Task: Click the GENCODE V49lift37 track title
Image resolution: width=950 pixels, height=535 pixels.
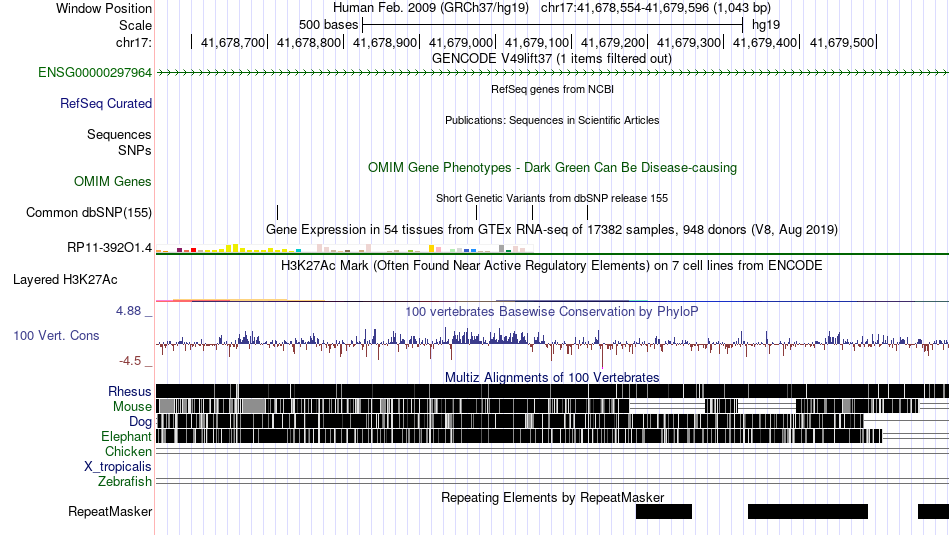Action: coord(552,59)
